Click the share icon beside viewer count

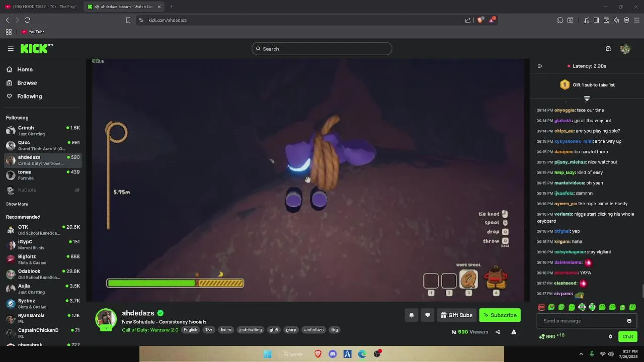(498, 332)
